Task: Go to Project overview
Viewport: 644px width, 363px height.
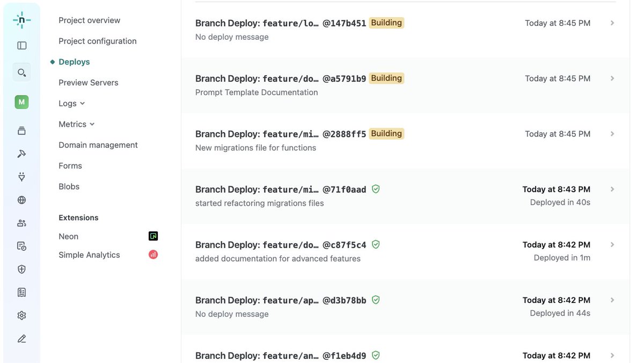Action: pyautogui.click(x=89, y=20)
